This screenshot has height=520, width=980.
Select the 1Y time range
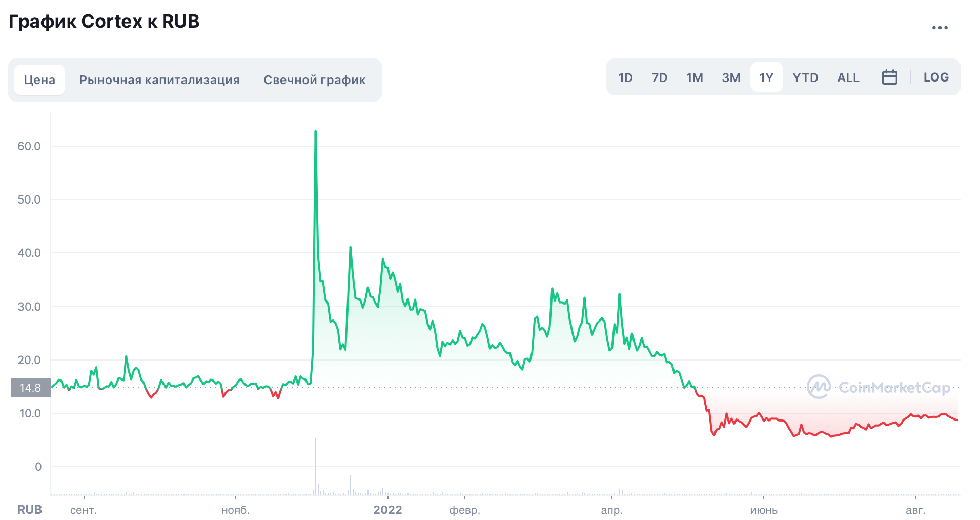tap(766, 77)
